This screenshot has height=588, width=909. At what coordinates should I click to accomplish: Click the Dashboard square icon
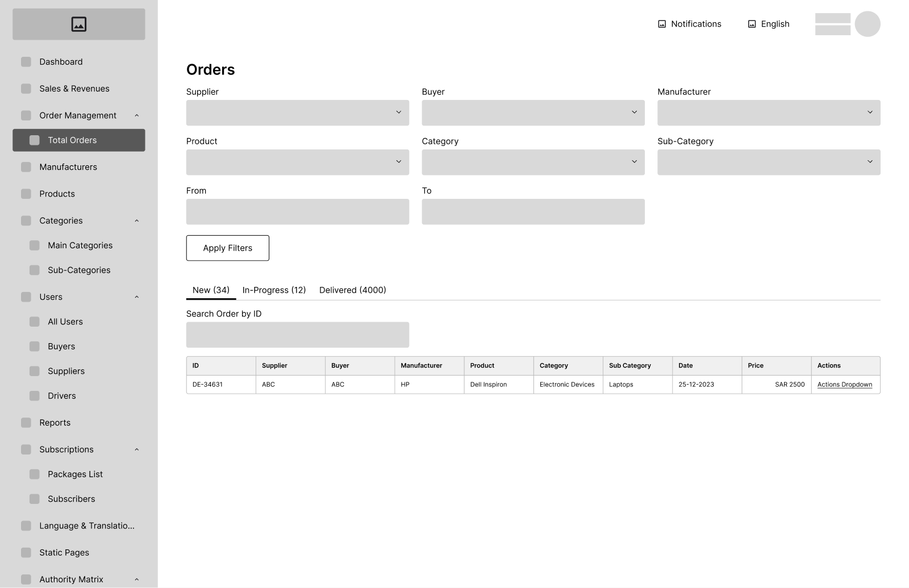(26, 62)
